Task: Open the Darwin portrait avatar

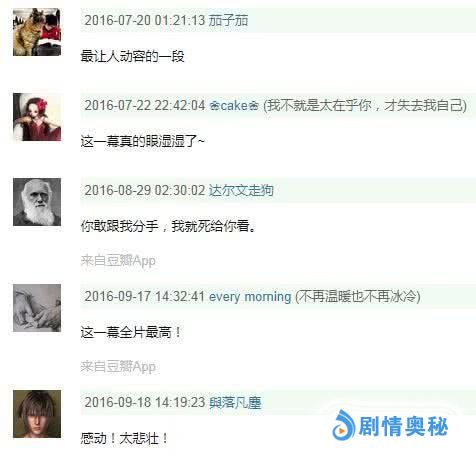Action: (37, 202)
